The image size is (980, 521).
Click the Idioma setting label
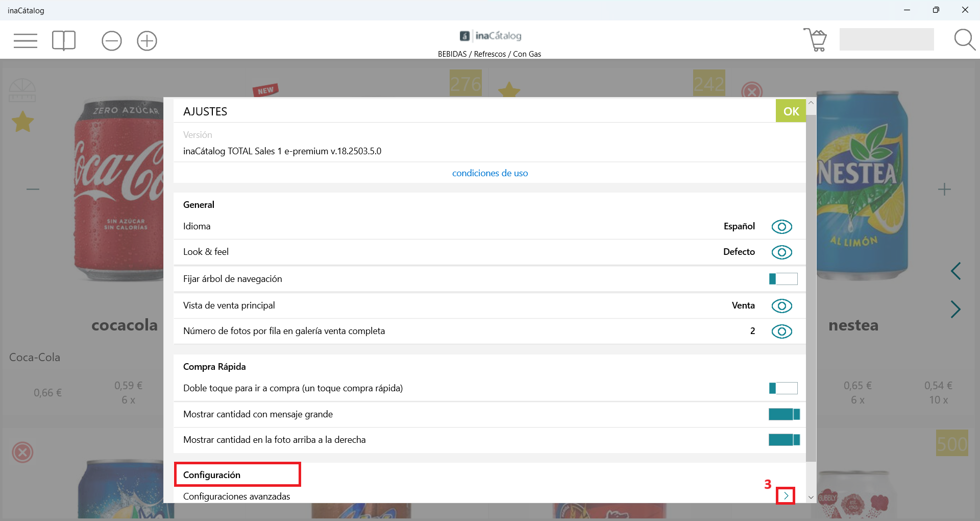pyautogui.click(x=197, y=226)
